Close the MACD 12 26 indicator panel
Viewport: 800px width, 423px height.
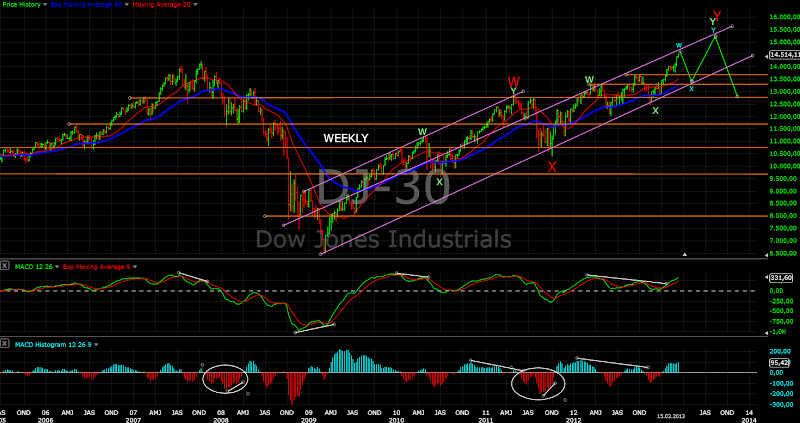click(x=5, y=266)
